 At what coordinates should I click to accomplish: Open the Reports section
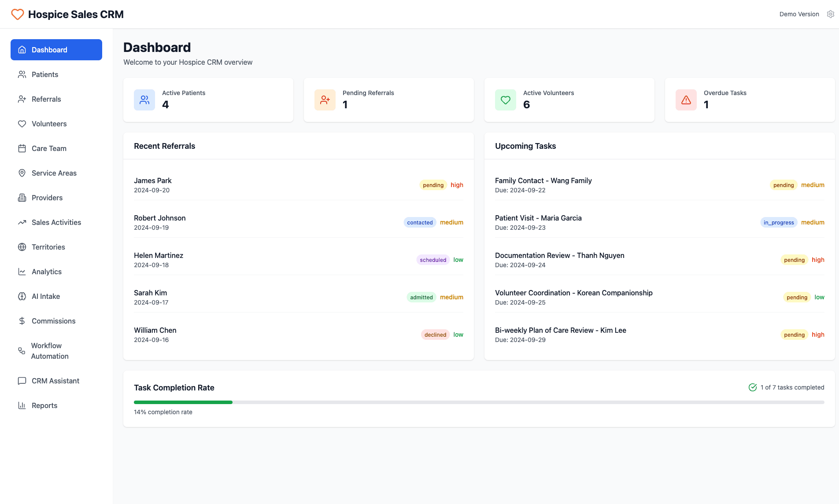(44, 405)
